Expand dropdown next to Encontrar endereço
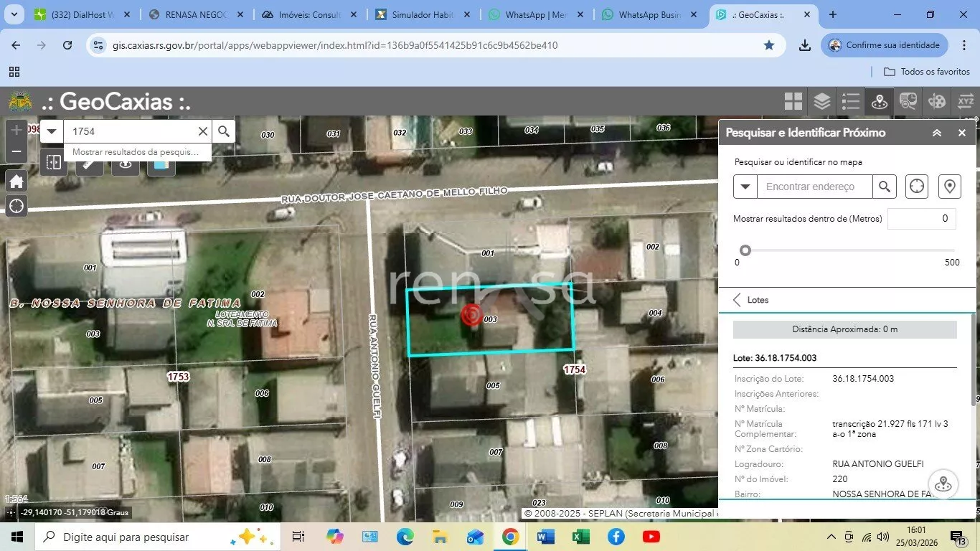 click(745, 187)
